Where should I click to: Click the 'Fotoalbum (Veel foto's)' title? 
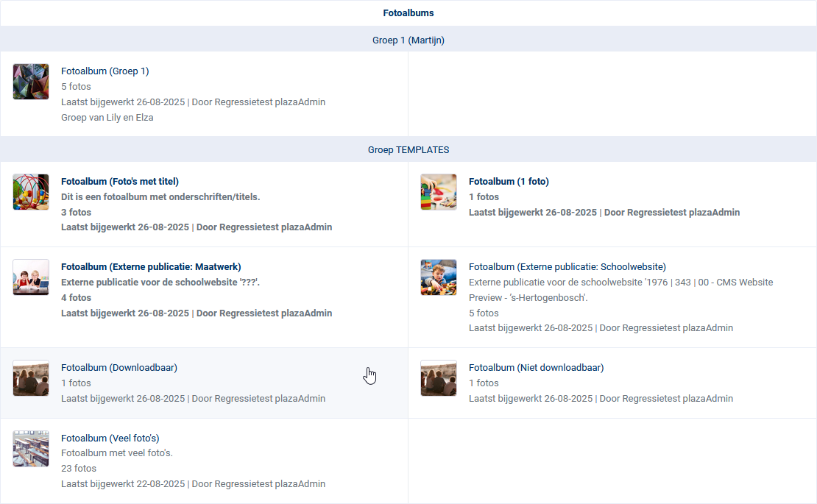tap(110, 439)
